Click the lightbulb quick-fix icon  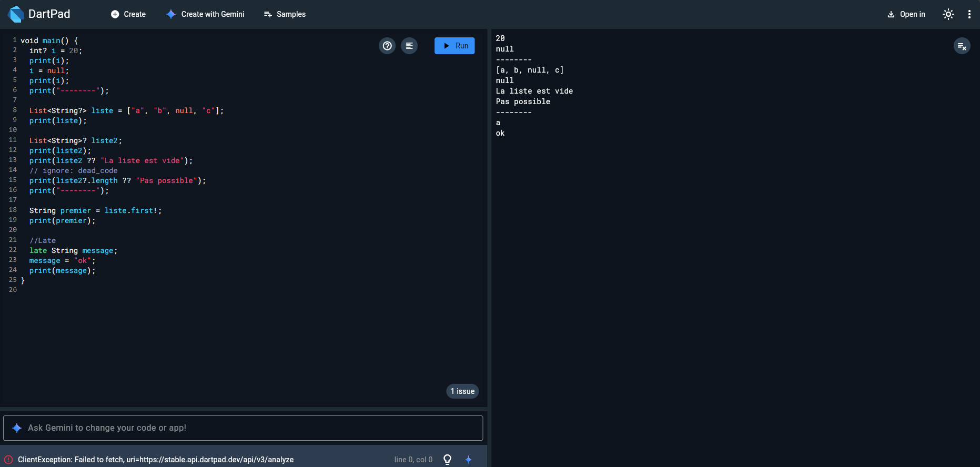(448, 460)
